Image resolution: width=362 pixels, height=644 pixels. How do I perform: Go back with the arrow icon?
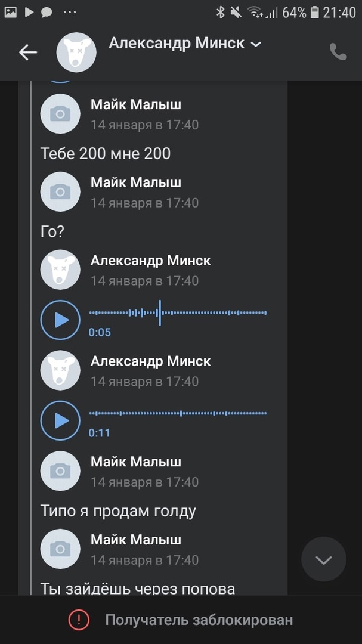point(28,52)
